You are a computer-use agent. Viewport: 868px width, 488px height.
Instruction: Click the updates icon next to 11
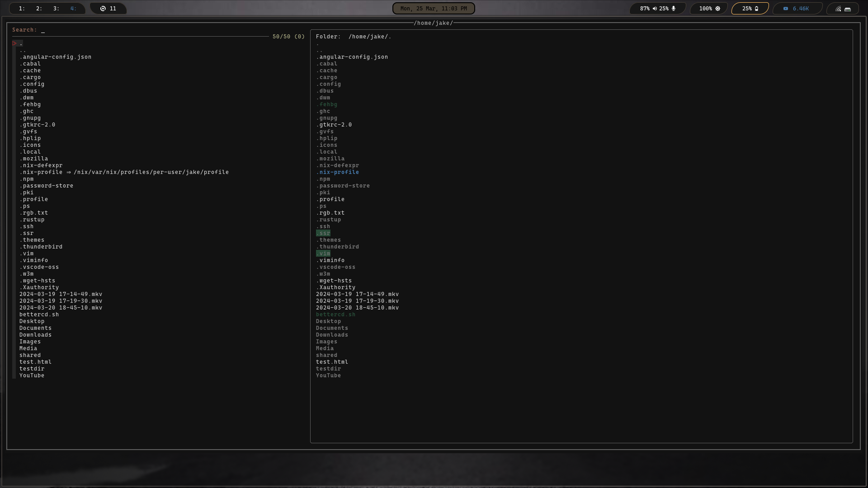(103, 9)
